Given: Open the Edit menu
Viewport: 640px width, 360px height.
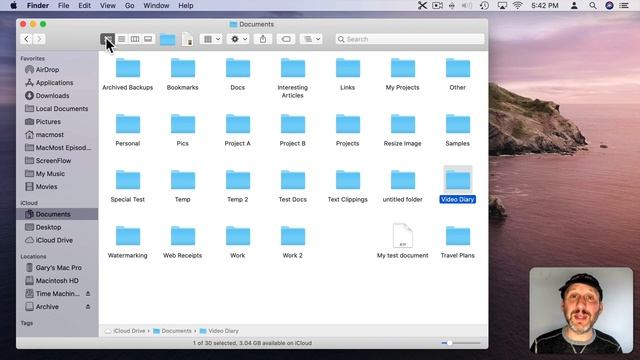Looking at the screenshot, I should coord(84,6).
